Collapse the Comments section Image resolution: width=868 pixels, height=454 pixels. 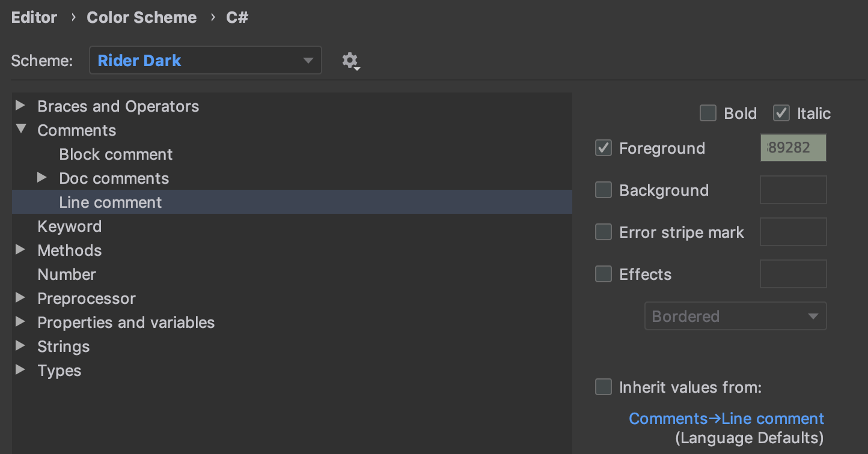[x=20, y=130]
